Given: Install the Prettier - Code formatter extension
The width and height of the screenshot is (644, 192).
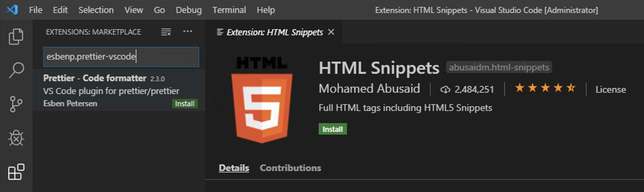Looking at the screenshot, I should 185,103.
